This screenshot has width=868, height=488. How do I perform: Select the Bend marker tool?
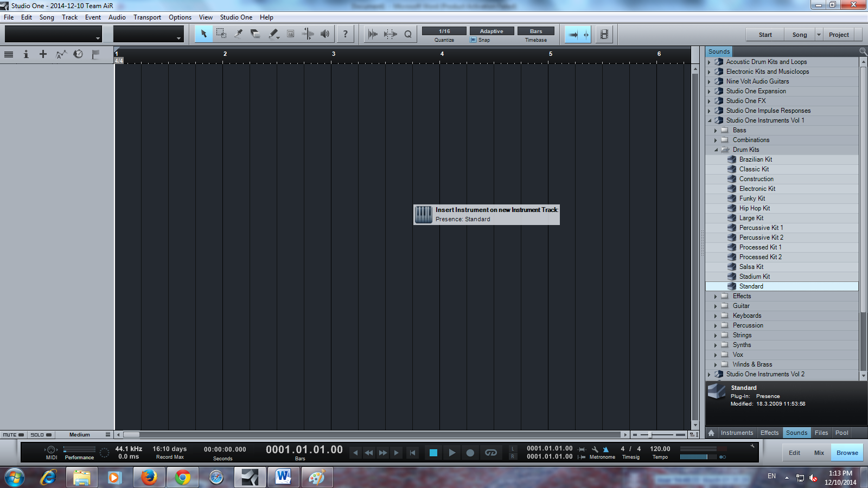(308, 34)
